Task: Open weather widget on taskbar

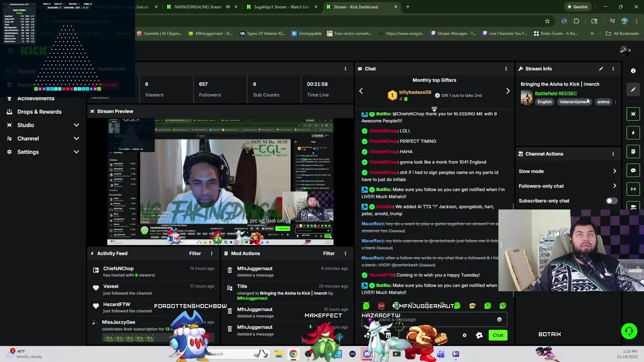Action: pos(25,354)
